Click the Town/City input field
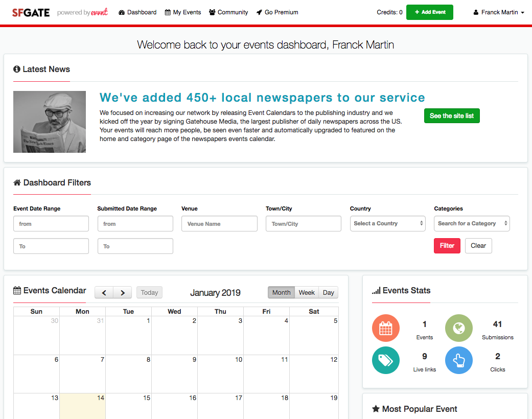The height and width of the screenshot is (419, 532). pyautogui.click(x=304, y=224)
